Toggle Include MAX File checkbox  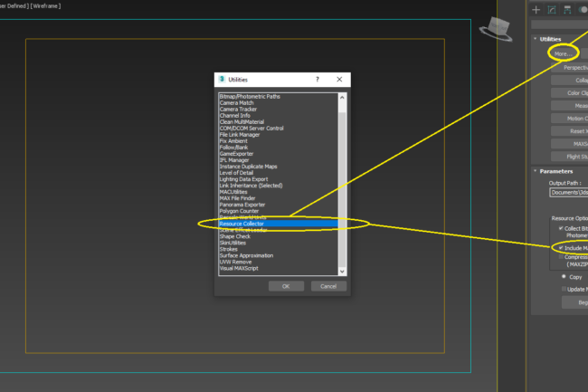pyautogui.click(x=561, y=247)
